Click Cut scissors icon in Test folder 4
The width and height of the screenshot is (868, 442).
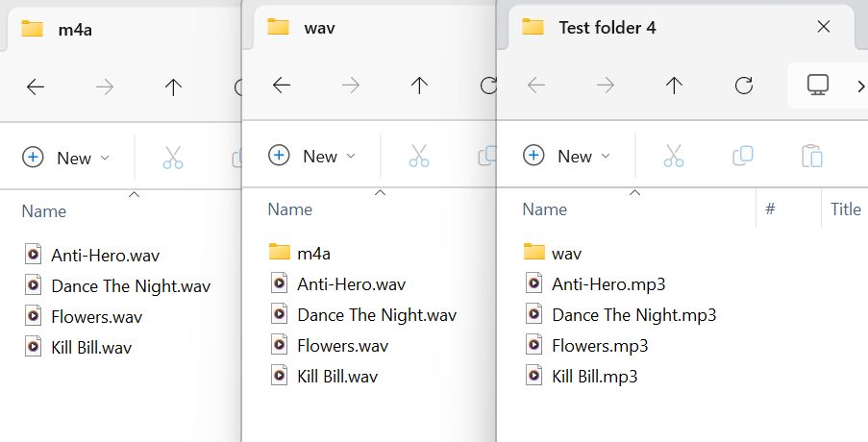(674, 156)
